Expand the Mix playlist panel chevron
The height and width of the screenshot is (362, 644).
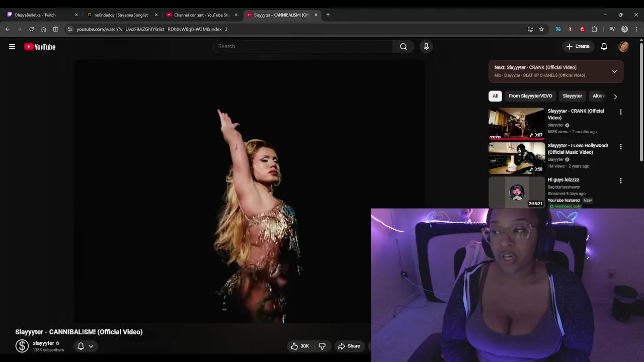[x=614, y=71]
